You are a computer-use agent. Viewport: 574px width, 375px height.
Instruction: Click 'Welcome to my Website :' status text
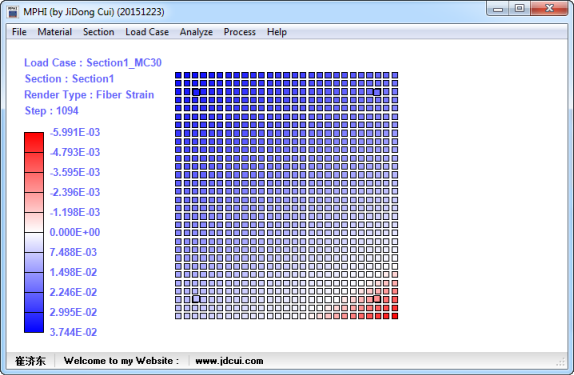point(121,361)
